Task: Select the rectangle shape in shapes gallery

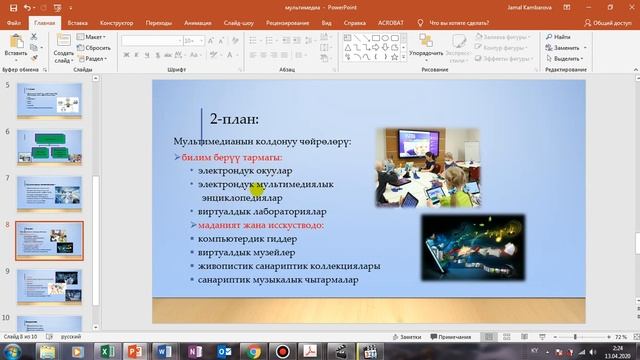Action: [376, 38]
